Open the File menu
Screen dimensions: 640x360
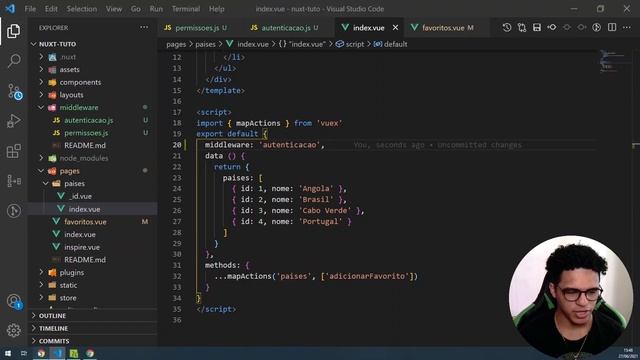(30, 9)
